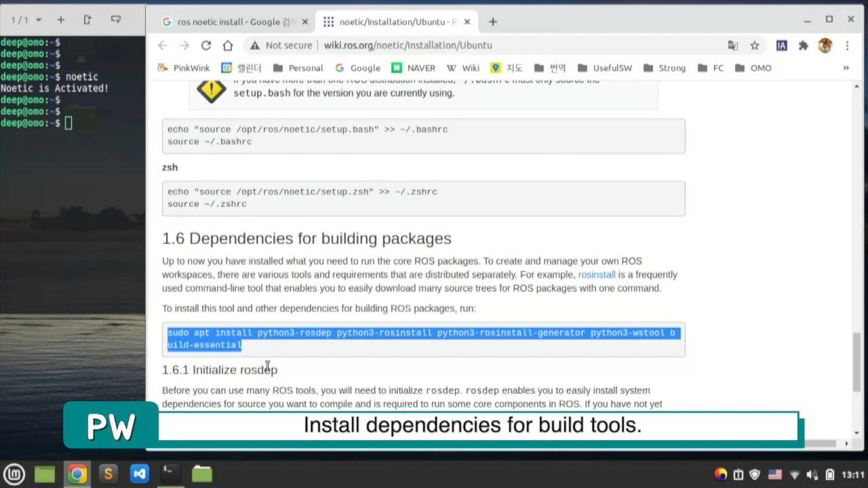Expand the Strong bookmarks folder
868x488 pixels.
665,68
